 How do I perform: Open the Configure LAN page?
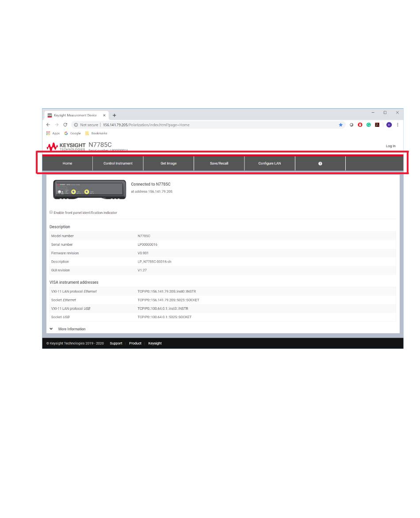(269, 164)
